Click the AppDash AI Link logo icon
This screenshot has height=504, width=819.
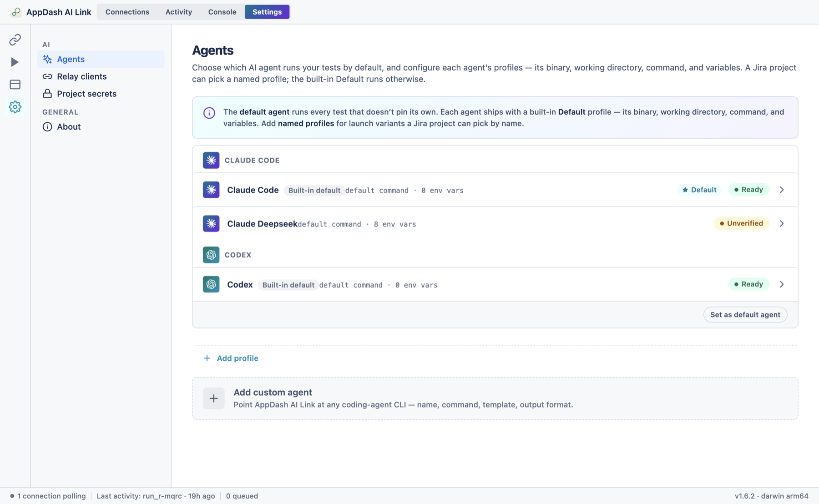(x=16, y=12)
